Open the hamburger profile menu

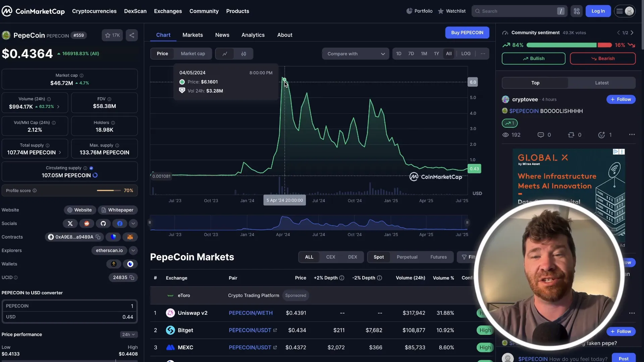point(625,11)
